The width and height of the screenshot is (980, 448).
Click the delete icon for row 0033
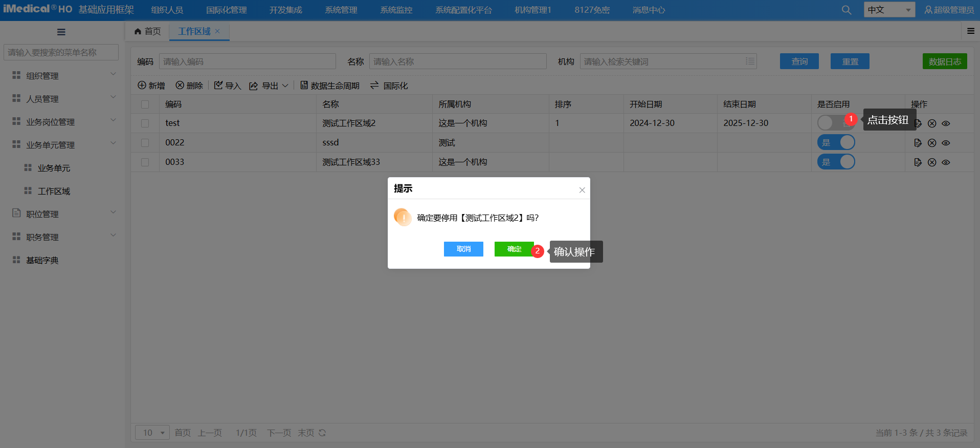coord(932,162)
